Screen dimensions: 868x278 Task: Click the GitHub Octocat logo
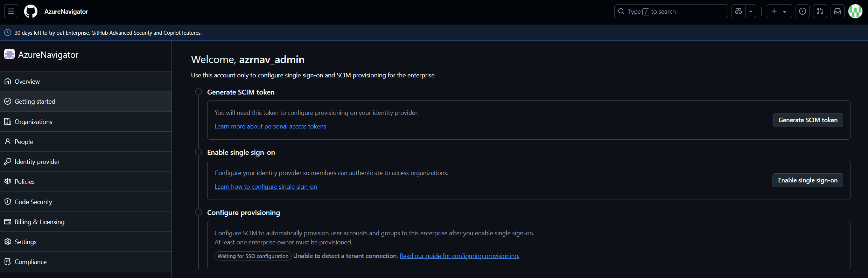(31, 11)
